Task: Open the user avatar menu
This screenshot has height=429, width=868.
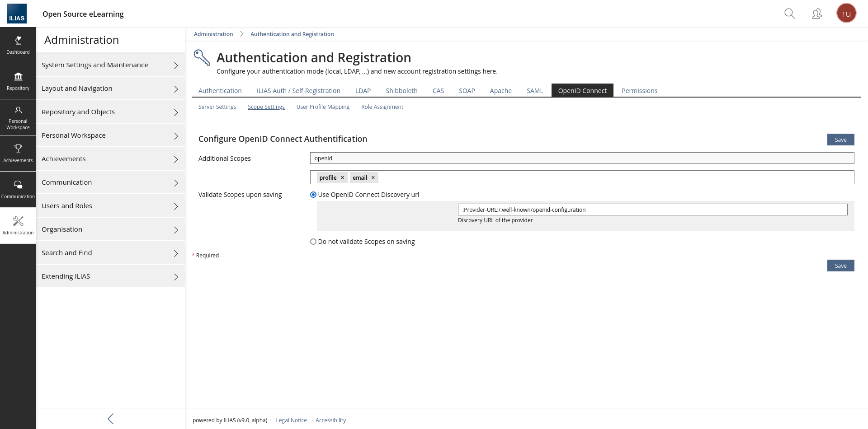Action: pyautogui.click(x=846, y=14)
